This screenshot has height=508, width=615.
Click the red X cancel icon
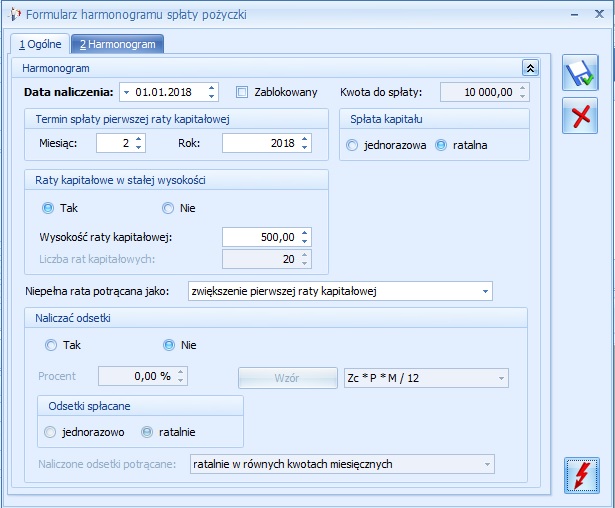click(x=580, y=116)
